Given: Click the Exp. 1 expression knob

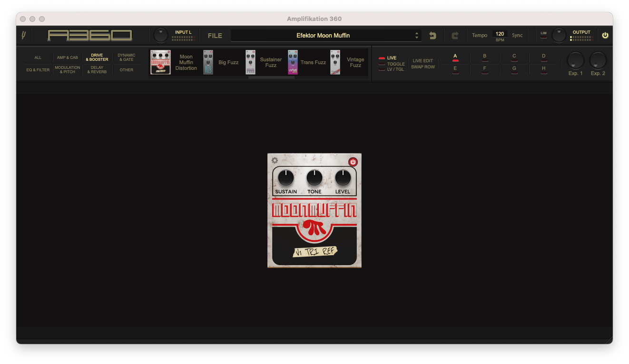Looking at the screenshot, I should click(x=575, y=60).
